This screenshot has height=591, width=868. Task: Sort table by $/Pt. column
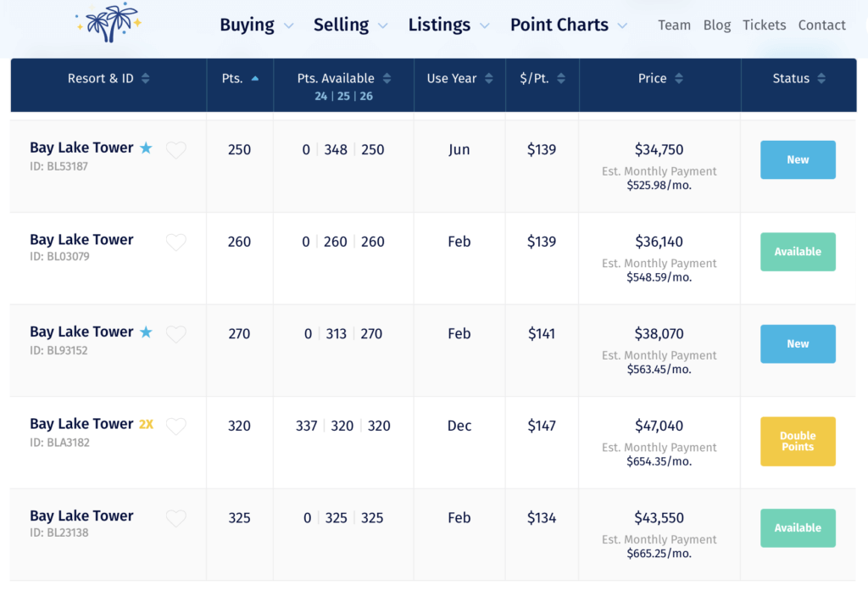pos(561,79)
